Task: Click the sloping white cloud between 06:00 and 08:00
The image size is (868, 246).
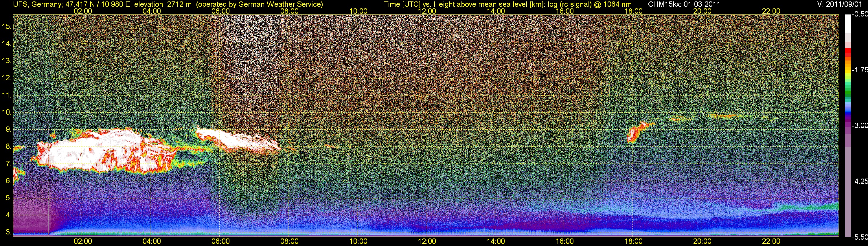Action: click(238, 140)
